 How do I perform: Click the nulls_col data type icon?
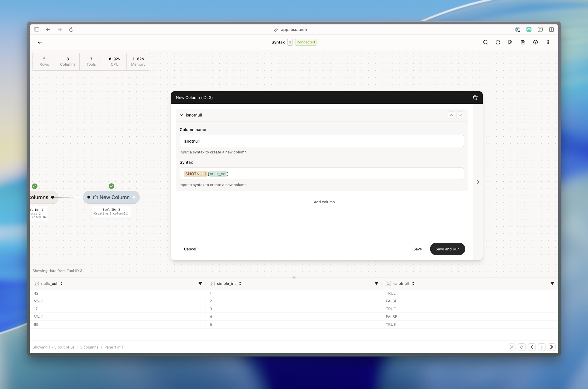(x=36, y=284)
